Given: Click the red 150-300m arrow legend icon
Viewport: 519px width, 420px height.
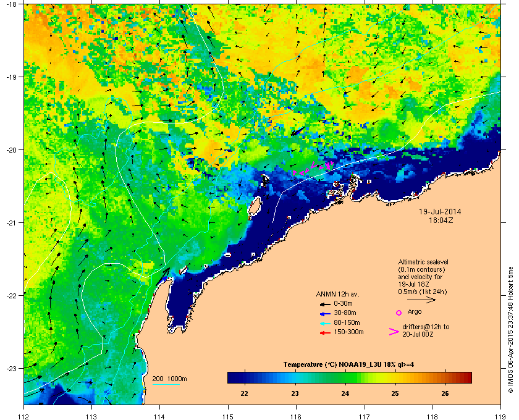Looking at the screenshot, I should [x=326, y=333].
